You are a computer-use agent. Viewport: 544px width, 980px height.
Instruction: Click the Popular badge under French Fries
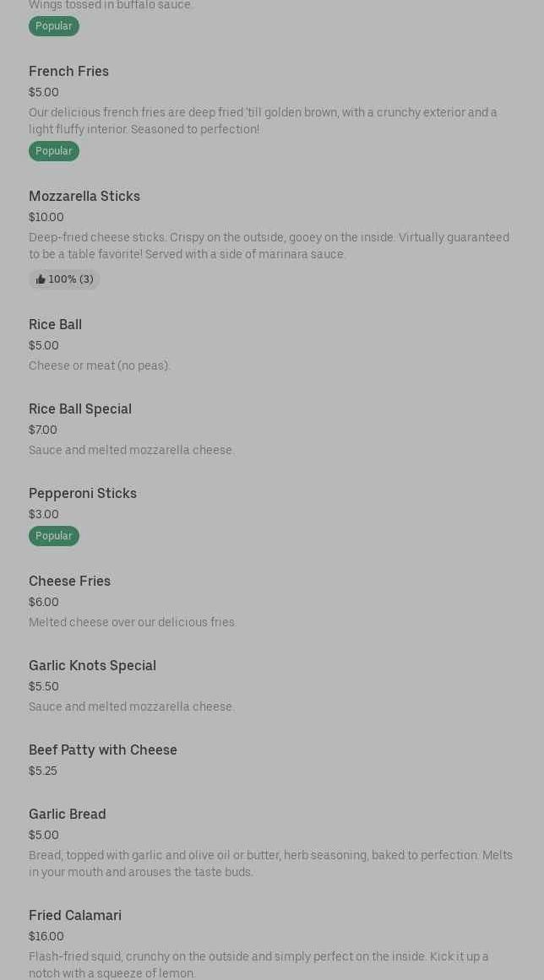[54, 151]
